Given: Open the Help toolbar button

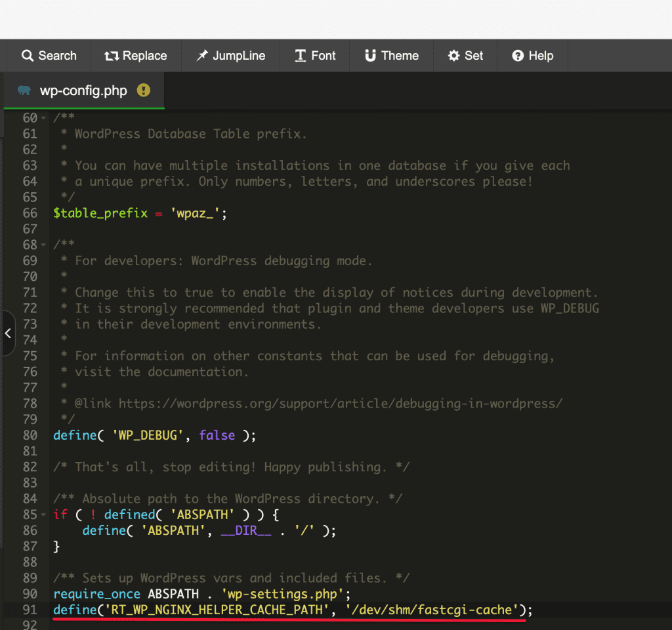Looking at the screenshot, I should pos(533,56).
